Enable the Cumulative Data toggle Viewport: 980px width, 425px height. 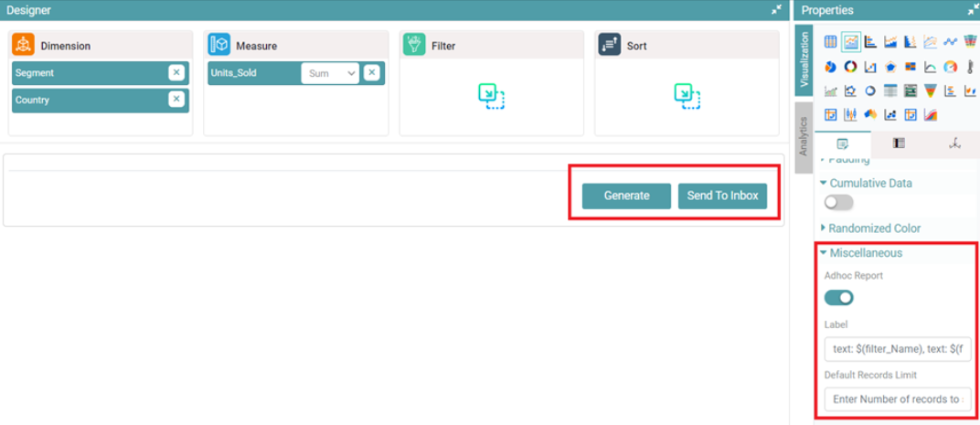click(838, 202)
